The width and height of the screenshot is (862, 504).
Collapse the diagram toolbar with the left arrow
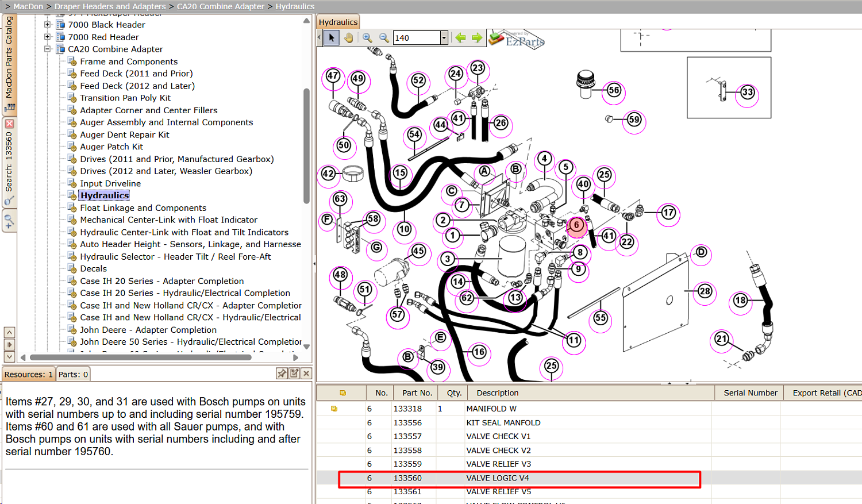click(x=320, y=38)
